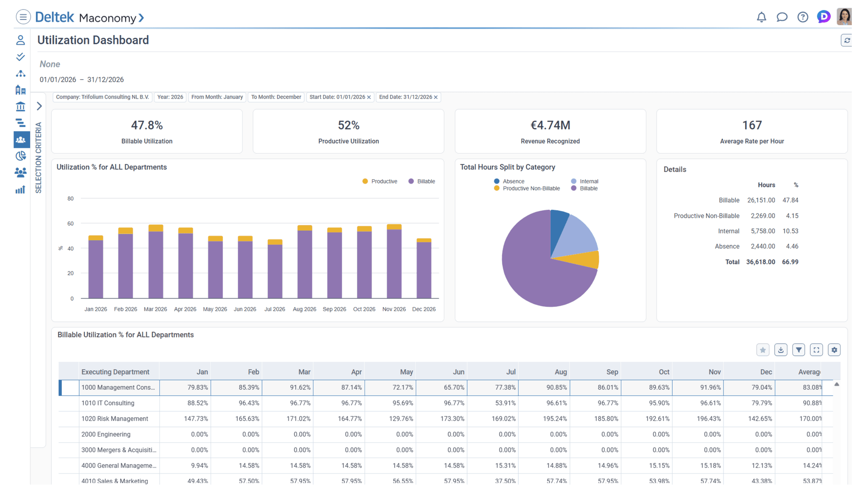Screen dimensions: 868x488
Task: Remove the Start Date filter chip
Action: click(x=369, y=97)
